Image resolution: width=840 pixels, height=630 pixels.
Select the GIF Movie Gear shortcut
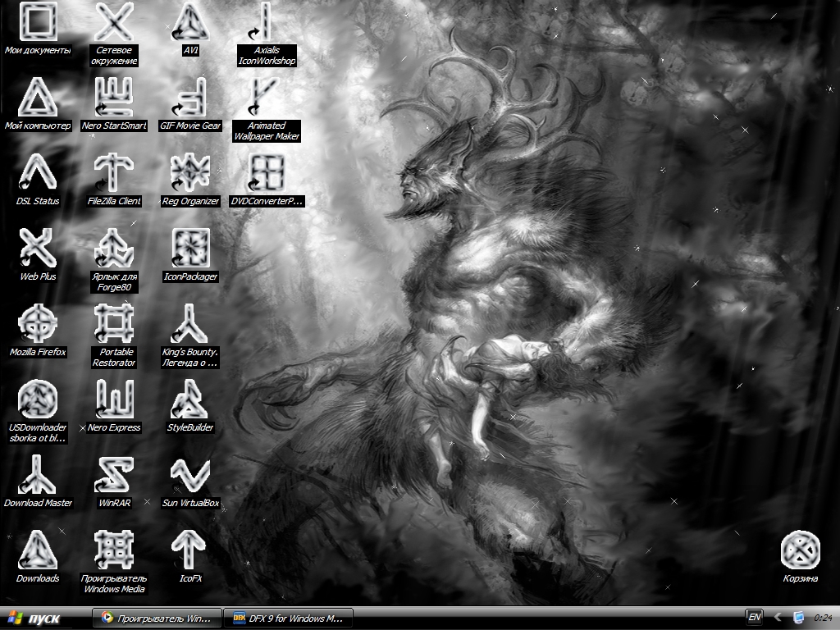point(190,98)
